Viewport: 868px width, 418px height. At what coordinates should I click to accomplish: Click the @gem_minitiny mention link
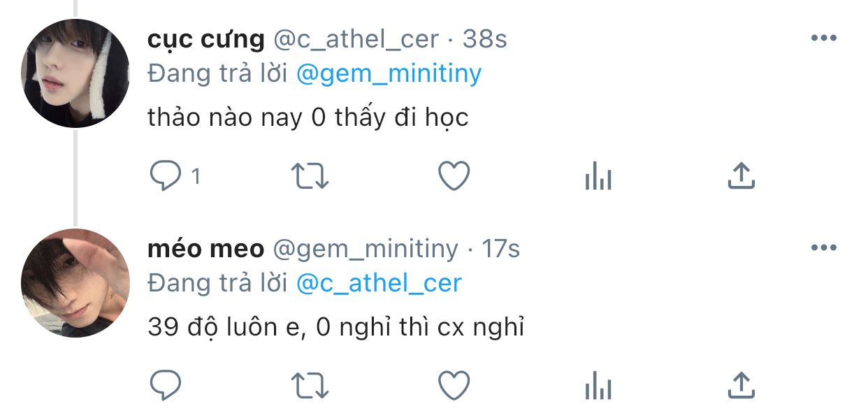click(x=389, y=74)
